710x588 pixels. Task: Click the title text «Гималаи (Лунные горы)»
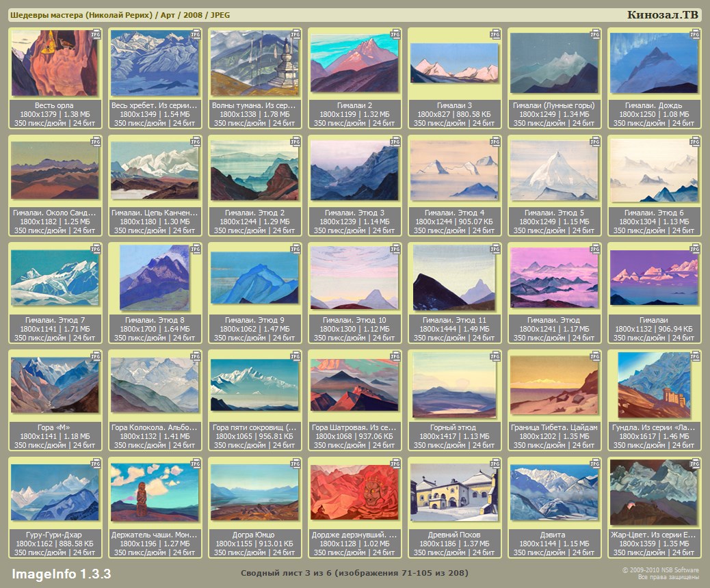coord(554,105)
